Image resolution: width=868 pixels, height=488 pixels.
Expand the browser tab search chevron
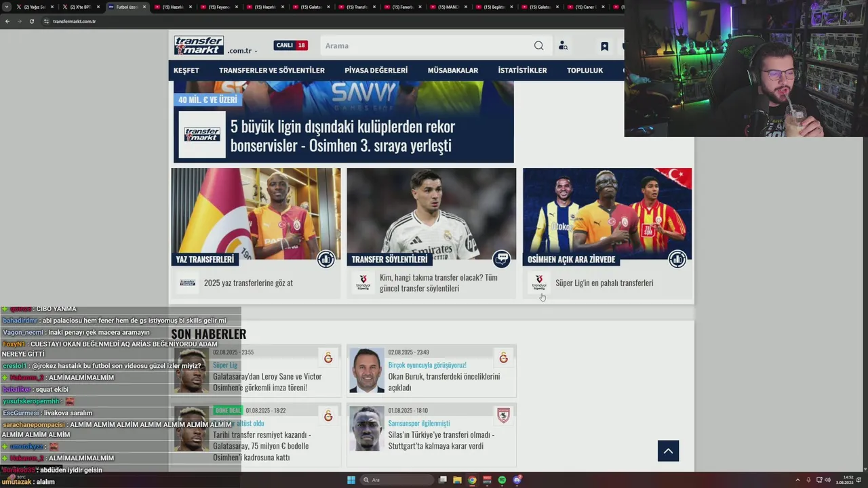[x=7, y=7]
